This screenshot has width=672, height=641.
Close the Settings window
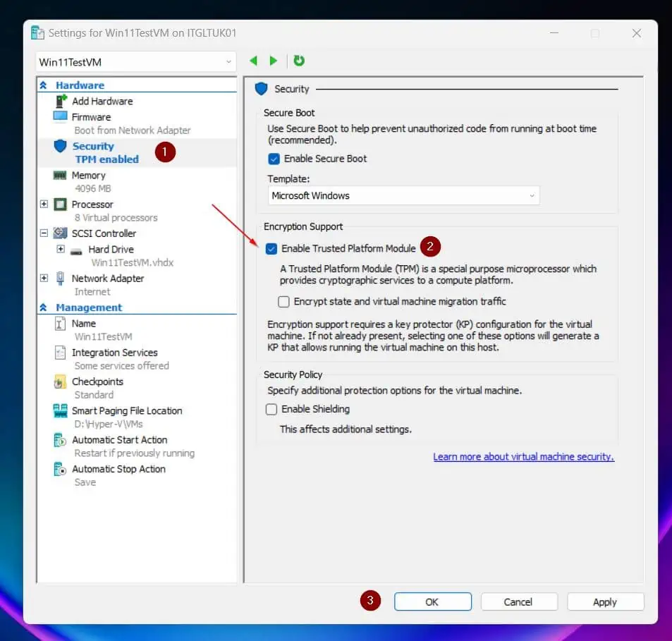pos(637,33)
